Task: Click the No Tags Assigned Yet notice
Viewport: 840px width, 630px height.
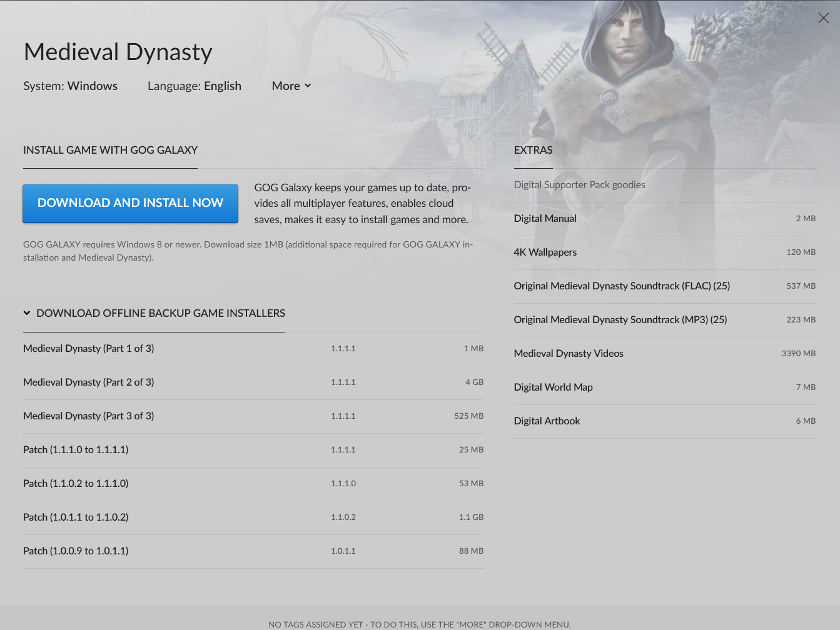Action: pos(419,624)
